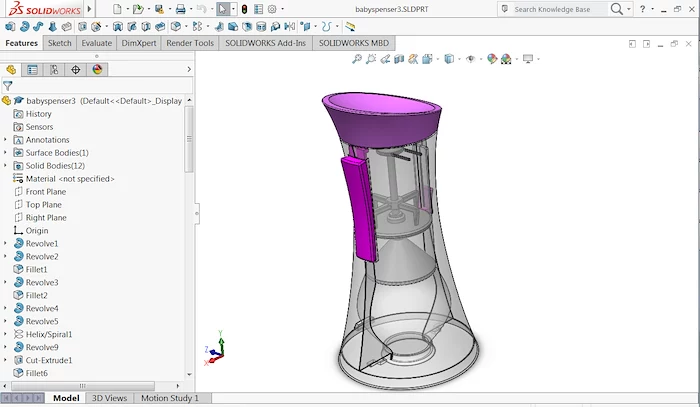700x407 pixels.
Task: Click the Print icon in toolbar
Action: 180,9
